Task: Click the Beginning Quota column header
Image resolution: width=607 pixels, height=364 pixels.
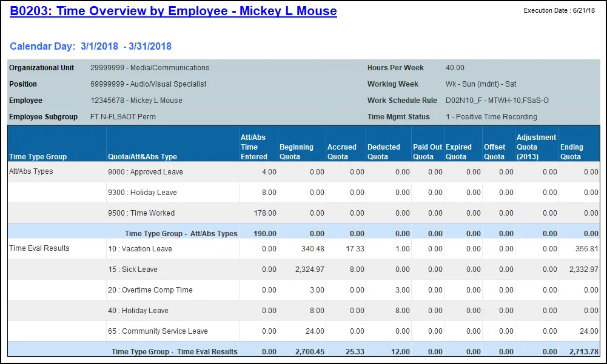Action: point(297,152)
